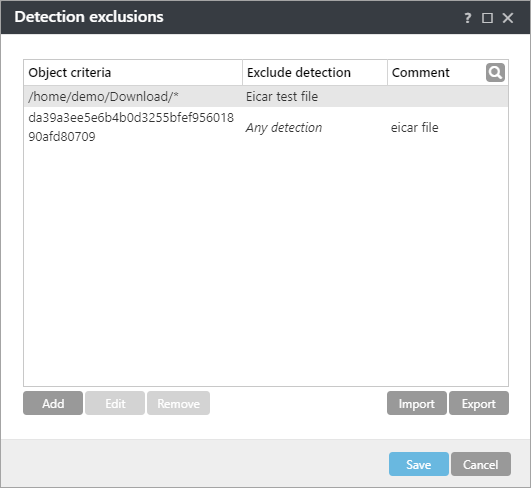Image resolution: width=531 pixels, height=488 pixels.
Task: Export exclusions list
Action: tap(479, 403)
